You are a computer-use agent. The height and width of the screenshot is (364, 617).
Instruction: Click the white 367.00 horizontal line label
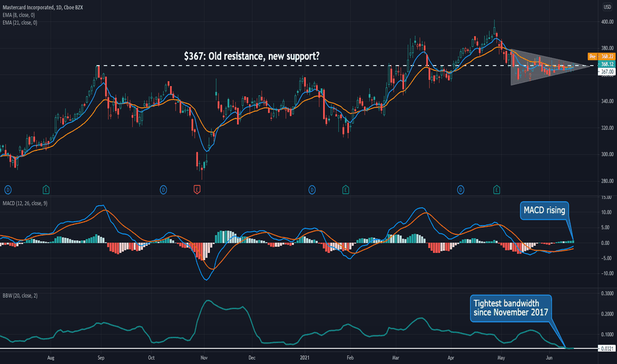click(606, 71)
